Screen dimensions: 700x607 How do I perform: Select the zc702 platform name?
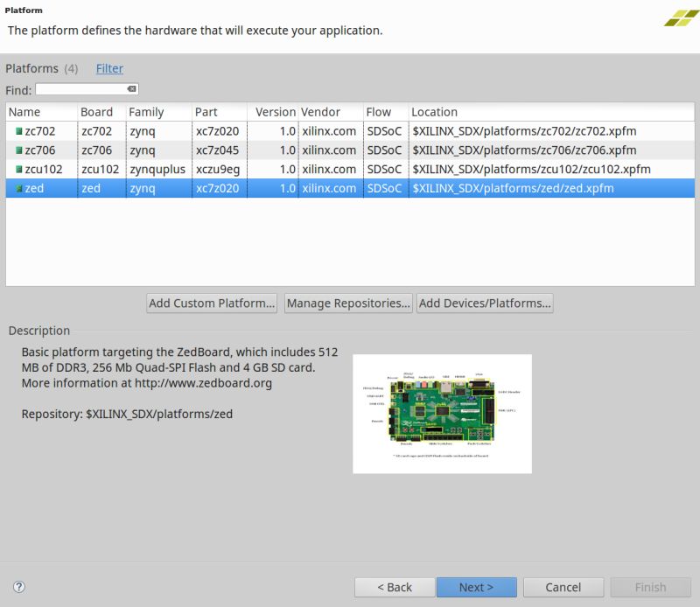pyautogui.click(x=40, y=131)
